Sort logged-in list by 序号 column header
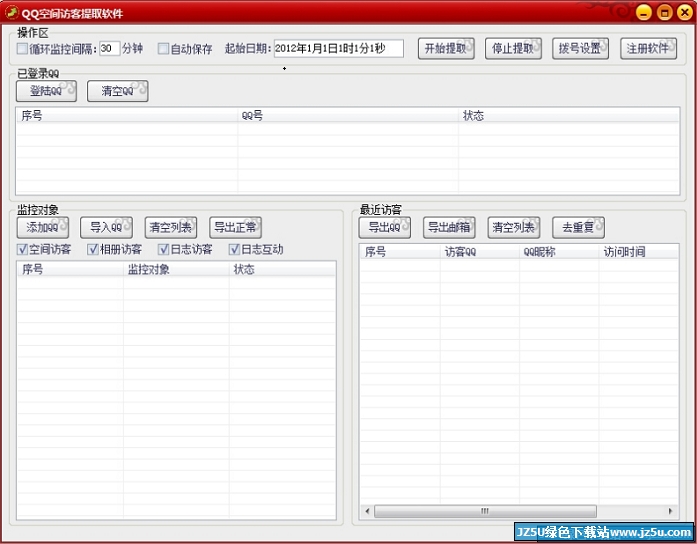This screenshot has height=544, width=697. pyautogui.click(x=127, y=116)
